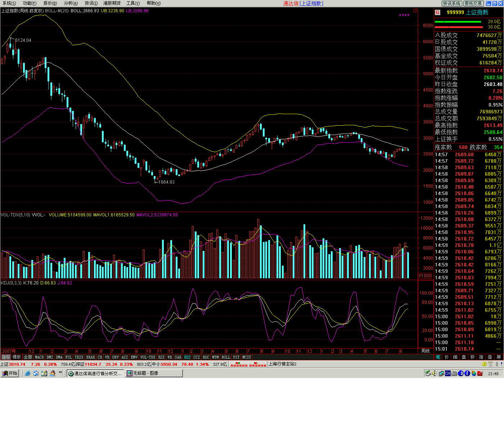Select the 模板 tab
The width and height of the screenshot is (504, 432).
(x=17, y=357)
